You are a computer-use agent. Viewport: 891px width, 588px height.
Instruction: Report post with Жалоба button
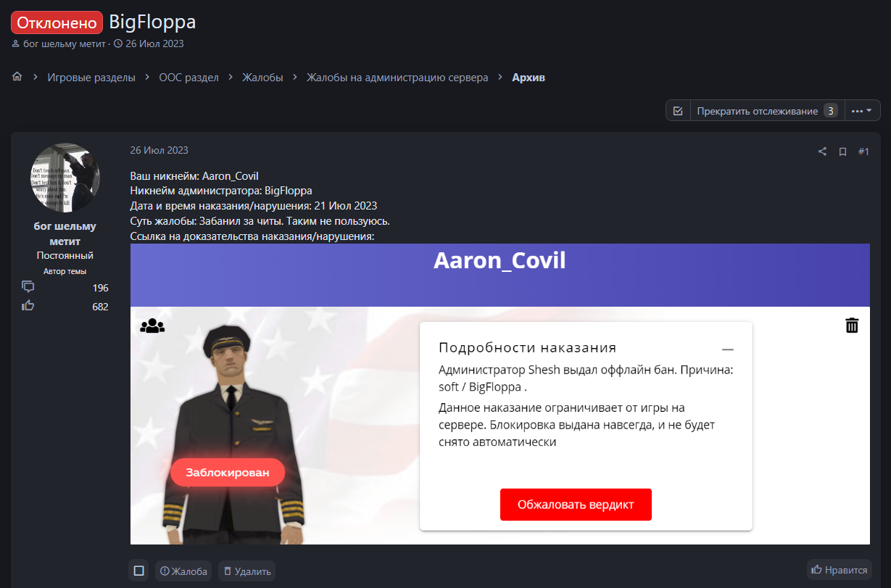(x=183, y=571)
